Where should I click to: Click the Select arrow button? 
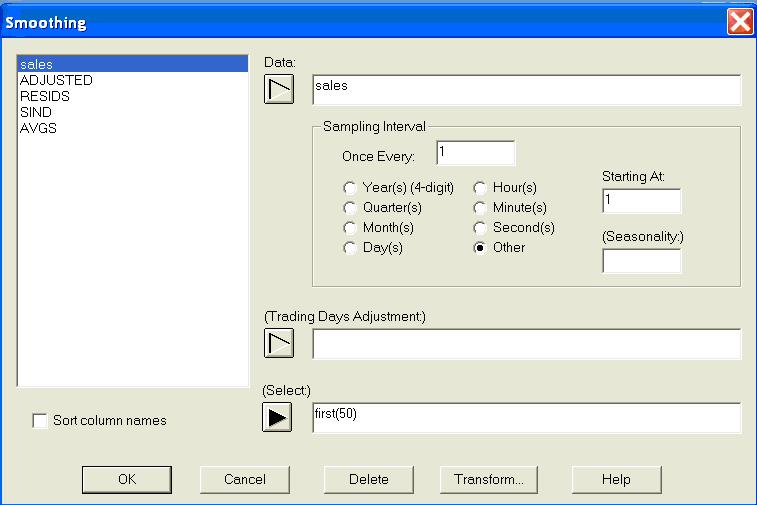click(277, 417)
